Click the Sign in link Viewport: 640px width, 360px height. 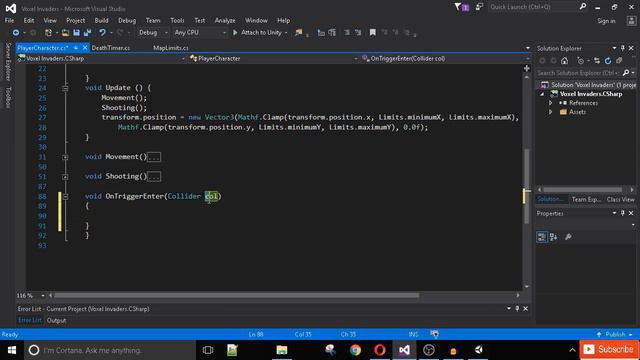pyautogui.click(x=606, y=21)
